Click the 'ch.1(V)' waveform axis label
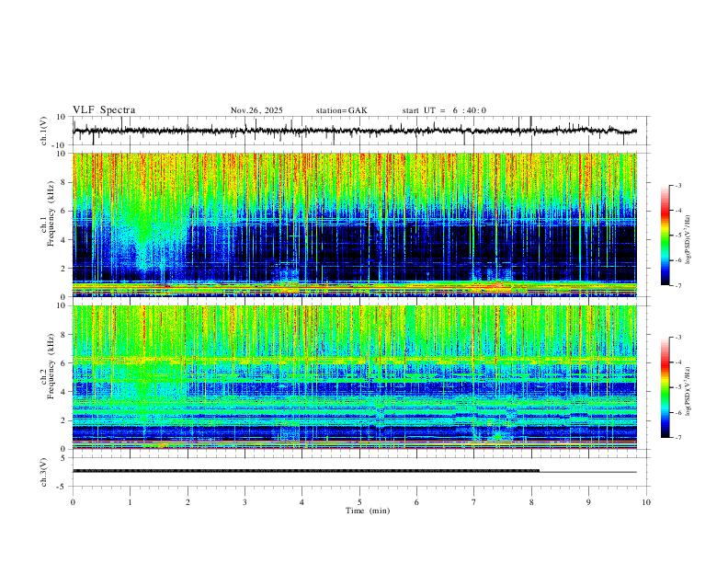The image size is (728, 563). (x=44, y=131)
